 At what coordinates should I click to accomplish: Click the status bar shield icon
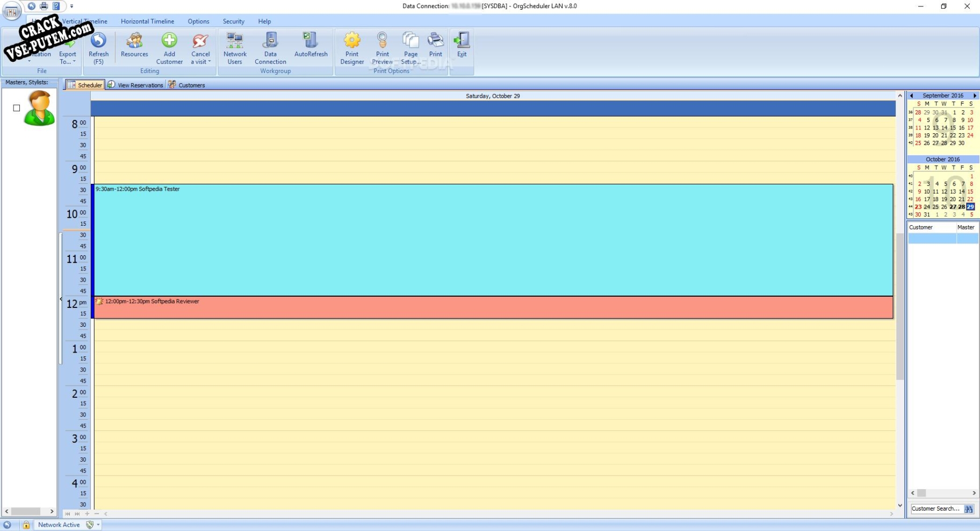pos(90,525)
